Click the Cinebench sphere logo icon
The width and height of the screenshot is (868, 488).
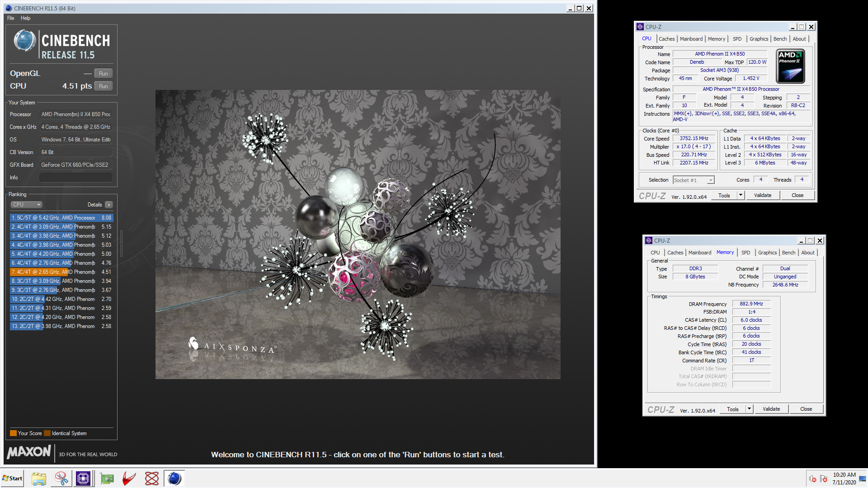[24, 41]
